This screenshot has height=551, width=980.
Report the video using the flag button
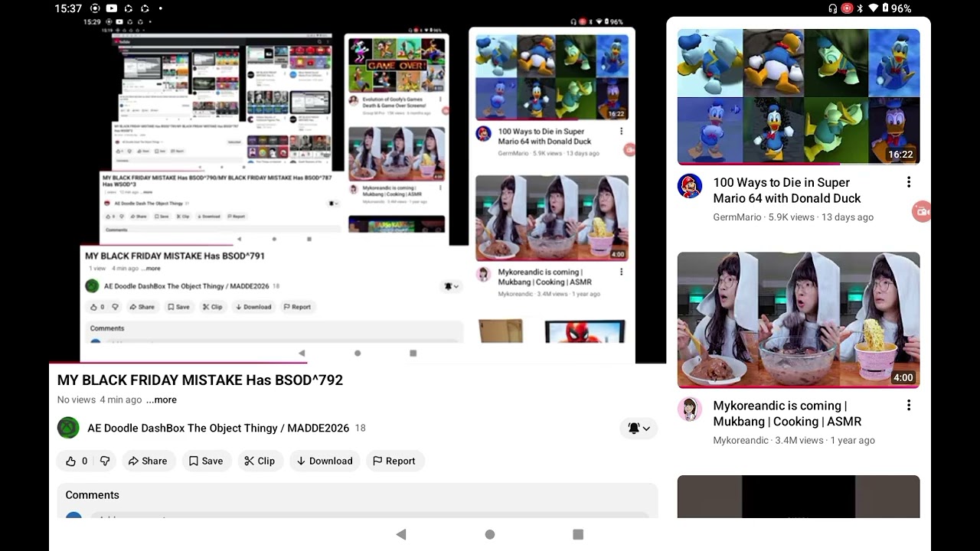(394, 461)
